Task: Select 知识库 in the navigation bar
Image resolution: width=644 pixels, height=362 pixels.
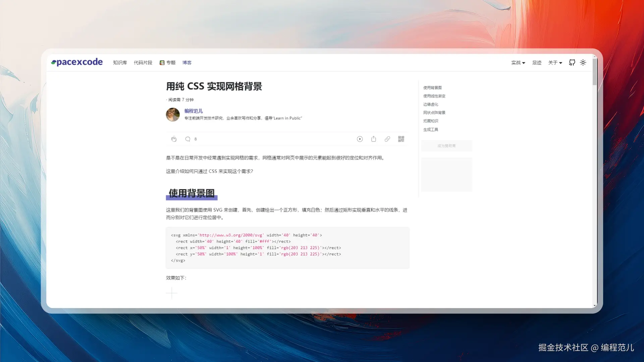Action: coord(120,63)
